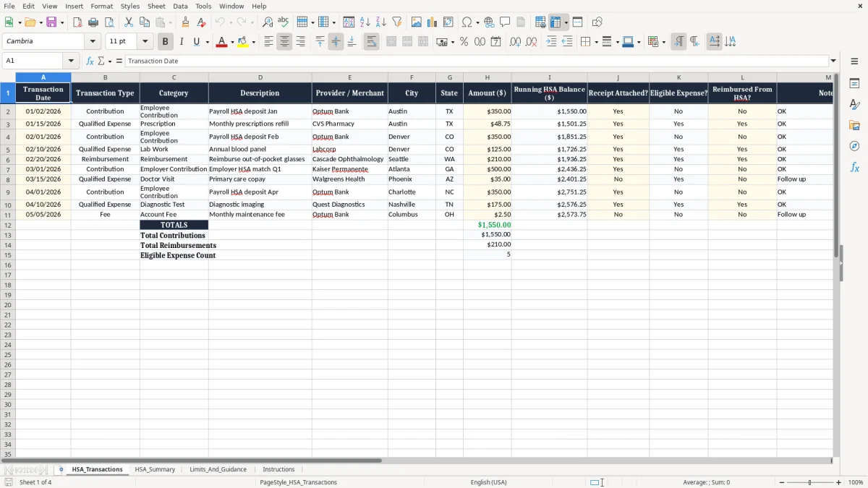Click the English (USA) language status
This screenshot has width=868, height=488.
(x=488, y=482)
